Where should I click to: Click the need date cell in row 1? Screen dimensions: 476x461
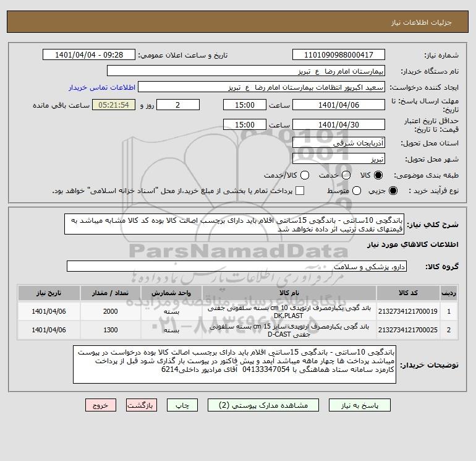(x=49, y=311)
